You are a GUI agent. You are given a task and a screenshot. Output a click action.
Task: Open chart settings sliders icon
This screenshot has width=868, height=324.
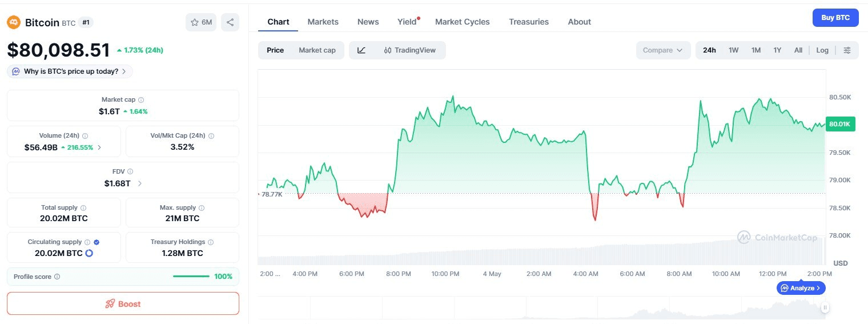click(847, 50)
